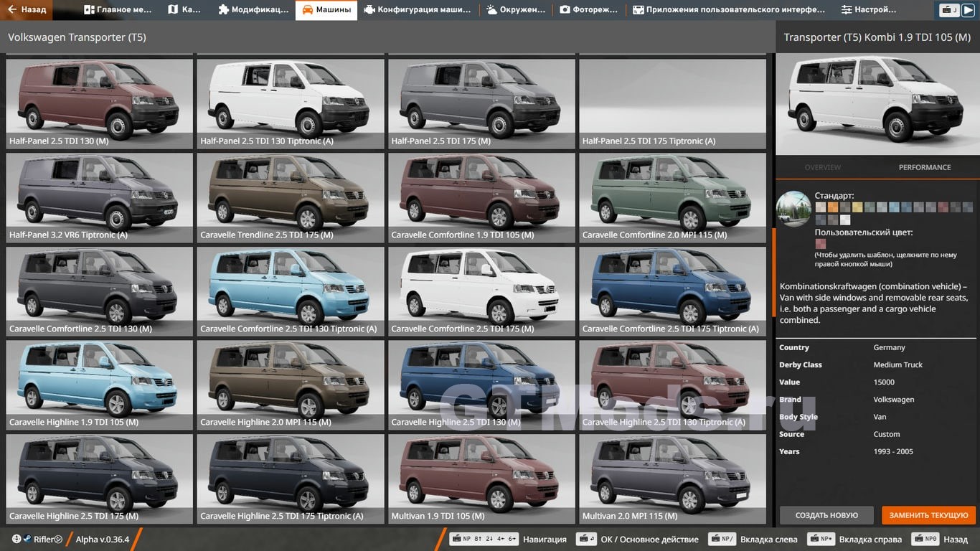The height and width of the screenshot is (551, 980).
Task: Select Half-Panel 2.5 TDI 175 Tiptronic (A)
Action: pyautogui.click(x=673, y=103)
